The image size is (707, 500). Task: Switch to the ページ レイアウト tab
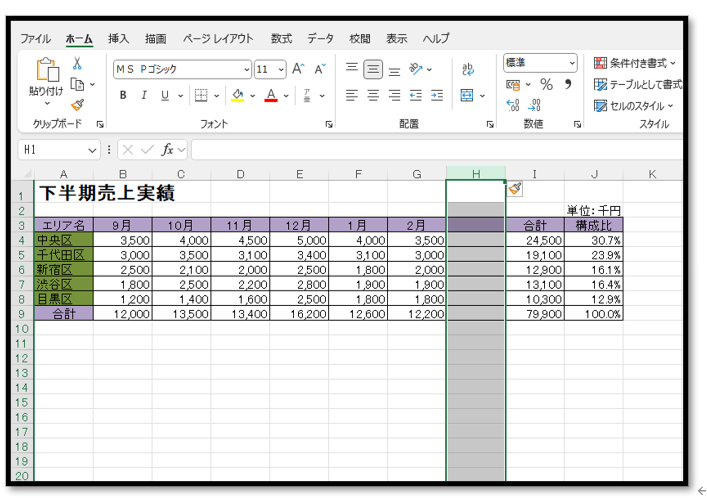(218, 39)
